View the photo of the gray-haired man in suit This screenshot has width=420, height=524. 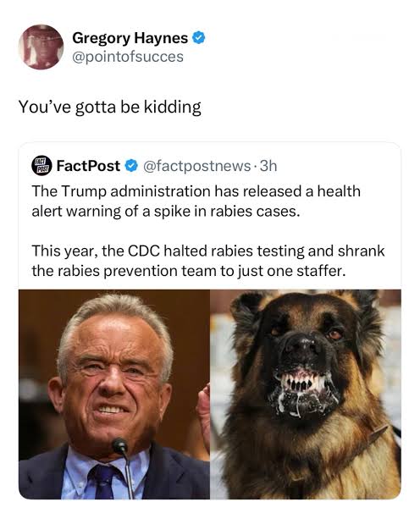point(114,394)
